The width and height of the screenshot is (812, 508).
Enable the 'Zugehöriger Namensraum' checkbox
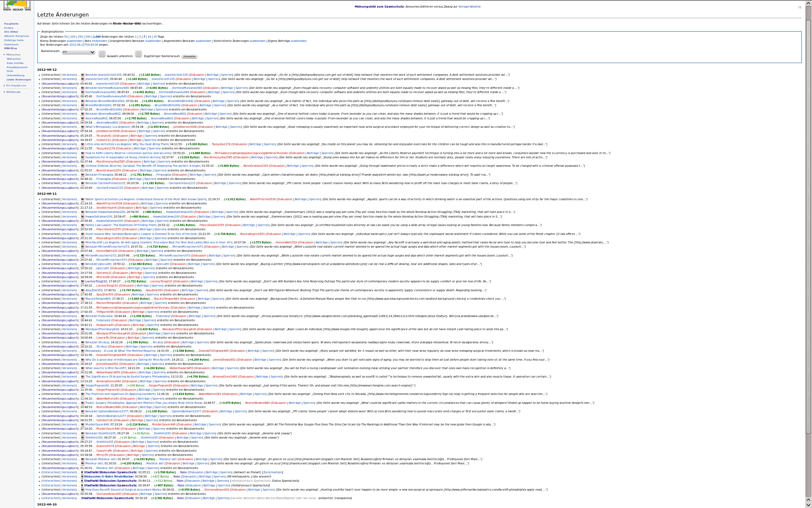138,54
